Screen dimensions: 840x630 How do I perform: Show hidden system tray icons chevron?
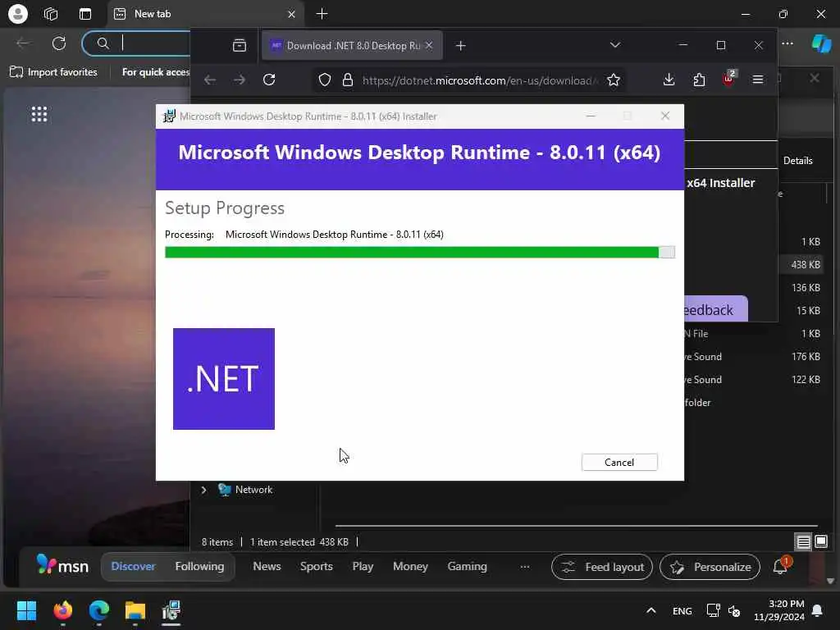click(x=651, y=610)
